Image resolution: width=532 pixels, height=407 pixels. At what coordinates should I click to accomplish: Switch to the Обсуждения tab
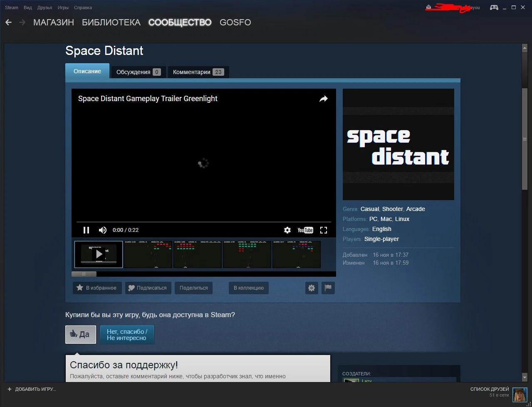[139, 72]
